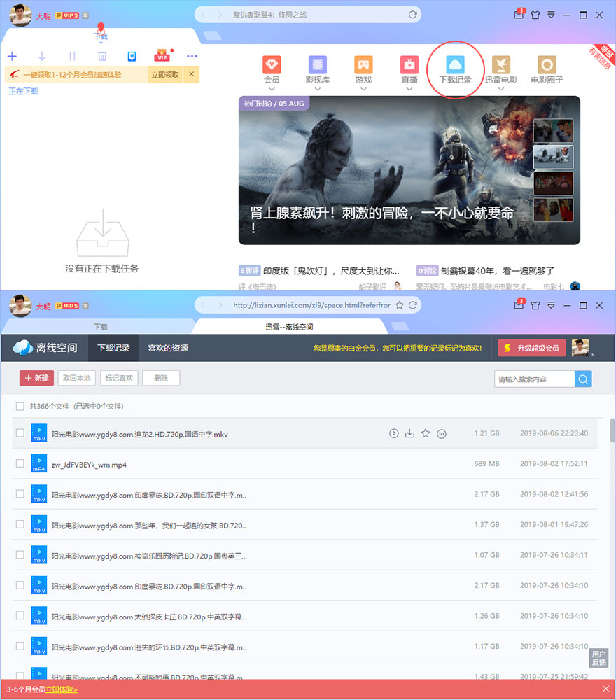Viewport: 616px width, 700px height.
Task: Click the download icon on 追龙2 row
Action: (x=409, y=433)
